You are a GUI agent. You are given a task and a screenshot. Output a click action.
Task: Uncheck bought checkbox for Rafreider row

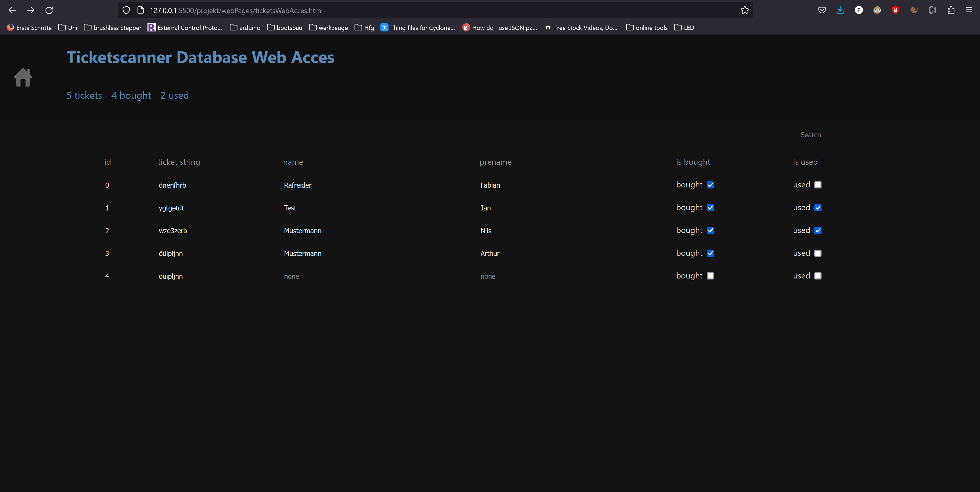[x=710, y=185]
